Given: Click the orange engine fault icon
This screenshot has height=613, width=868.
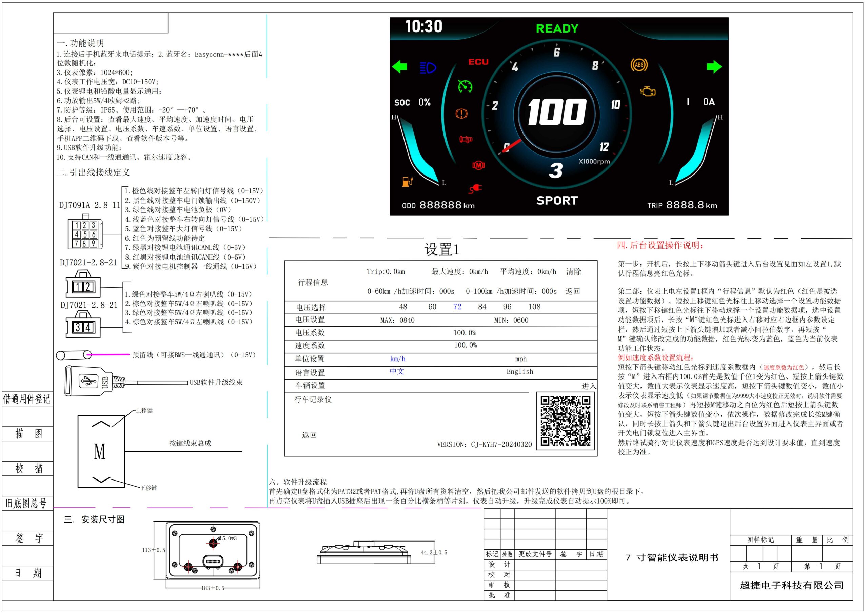Looking at the screenshot, I should pyautogui.click(x=648, y=91).
